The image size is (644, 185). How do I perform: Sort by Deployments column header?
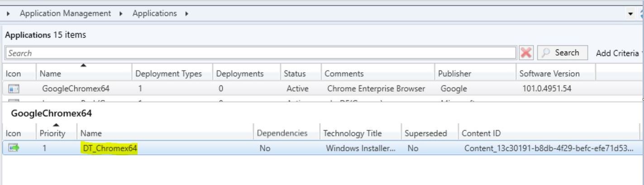click(247, 74)
